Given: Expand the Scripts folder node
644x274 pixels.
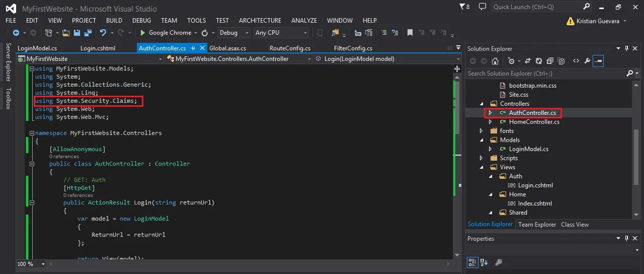Looking at the screenshot, I should tap(481, 158).
